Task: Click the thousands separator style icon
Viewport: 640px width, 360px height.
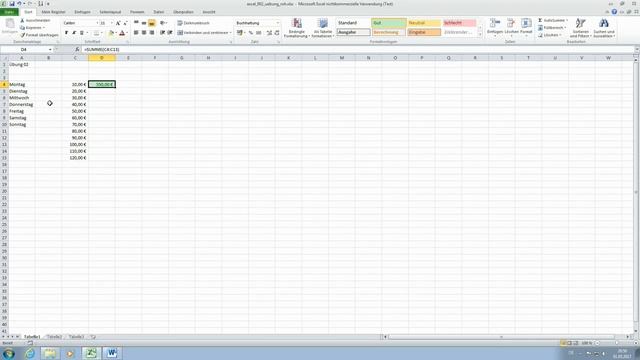Action: tap(259, 33)
